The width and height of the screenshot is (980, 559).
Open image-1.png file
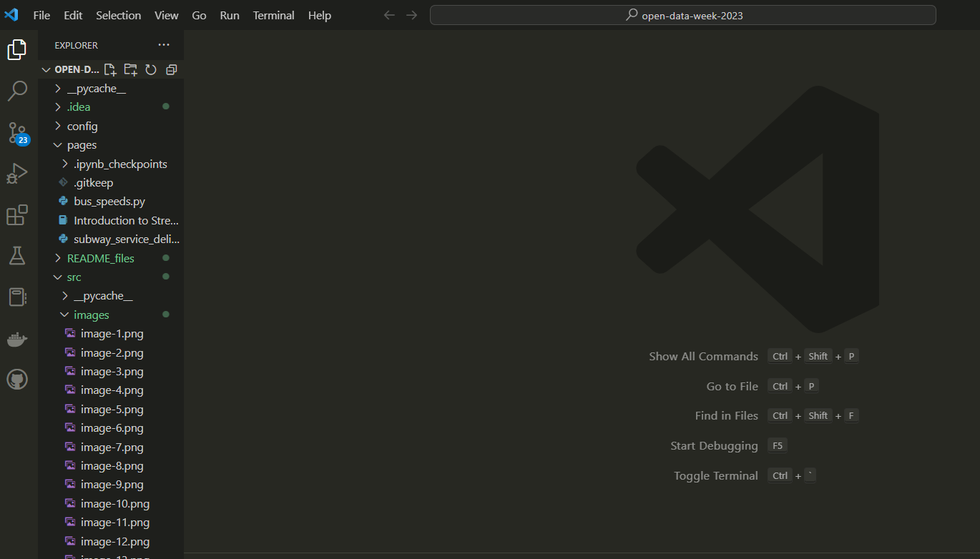(111, 334)
